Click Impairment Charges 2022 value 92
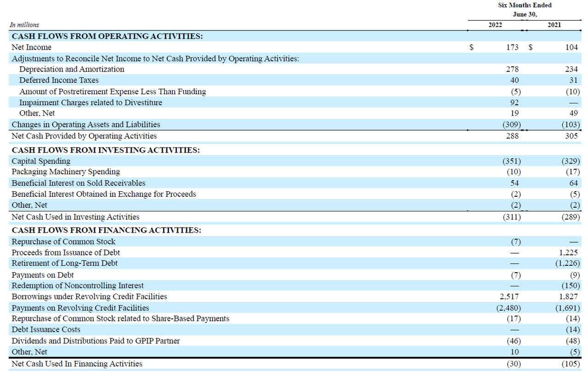588x371 pixels. [514, 103]
